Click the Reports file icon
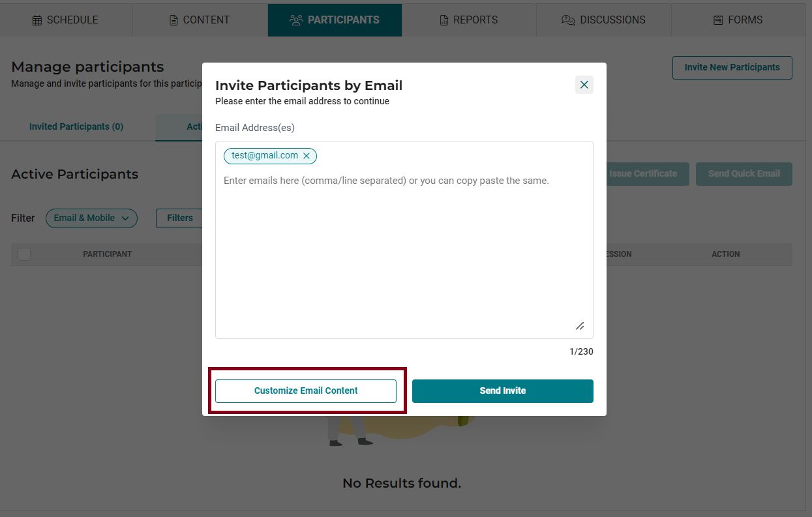This screenshot has height=517, width=812. (444, 20)
